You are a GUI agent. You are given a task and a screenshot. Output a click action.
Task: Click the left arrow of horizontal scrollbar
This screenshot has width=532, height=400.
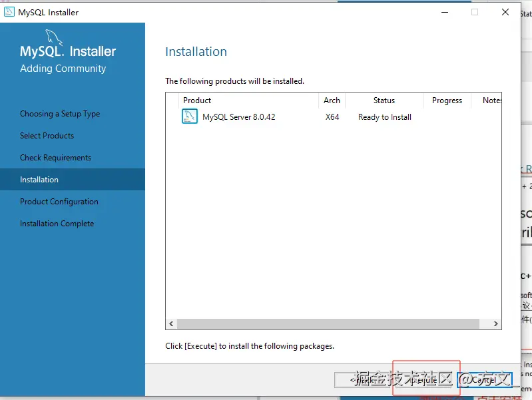tap(171, 323)
